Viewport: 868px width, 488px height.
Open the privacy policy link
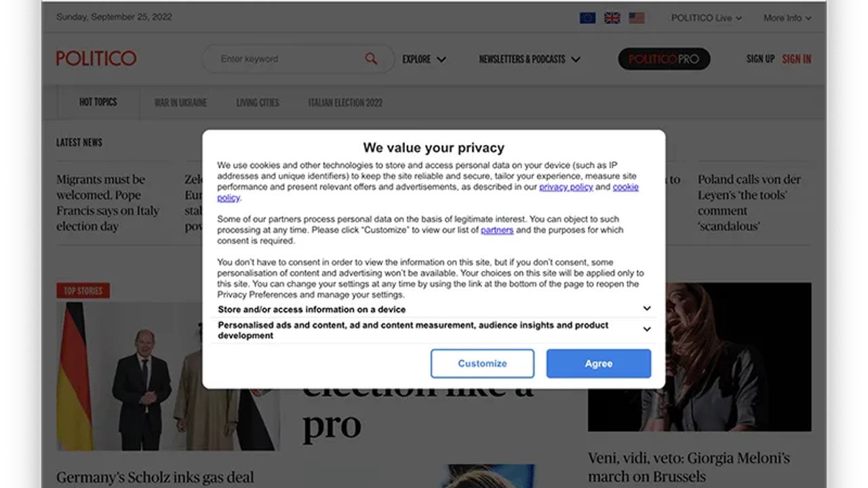566,187
